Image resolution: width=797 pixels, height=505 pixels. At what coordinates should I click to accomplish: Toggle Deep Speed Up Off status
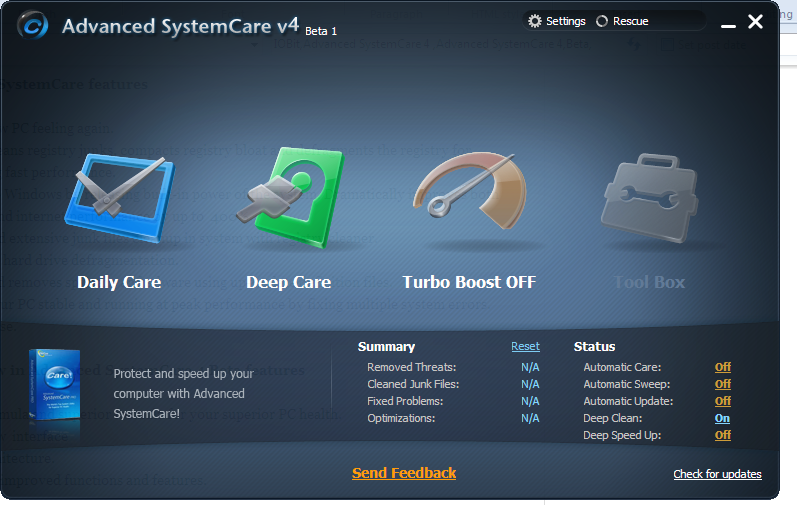point(723,435)
